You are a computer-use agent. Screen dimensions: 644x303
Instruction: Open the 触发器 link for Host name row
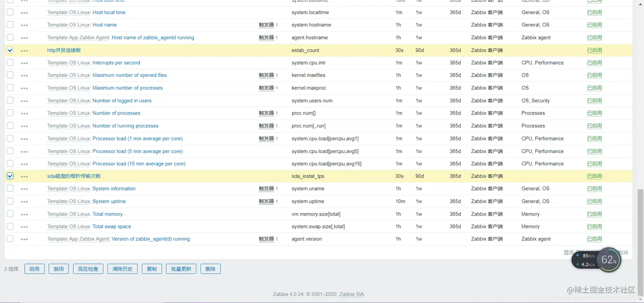click(x=266, y=25)
